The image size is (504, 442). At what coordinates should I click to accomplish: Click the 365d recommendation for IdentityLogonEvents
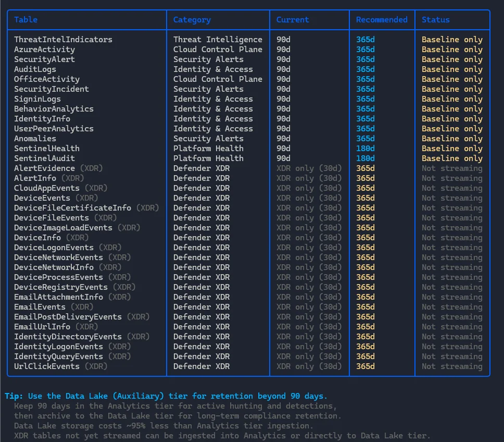point(365,347)
